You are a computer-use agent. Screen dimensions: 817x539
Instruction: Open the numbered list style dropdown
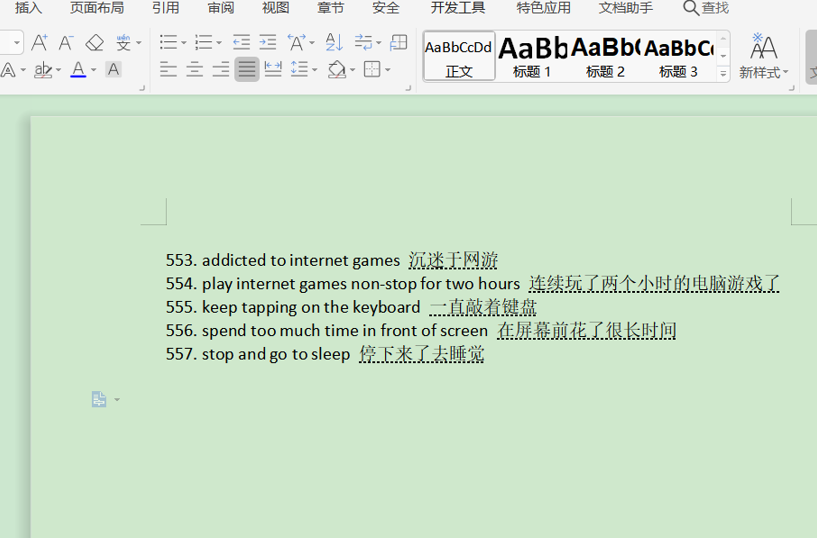pos(219,43)
